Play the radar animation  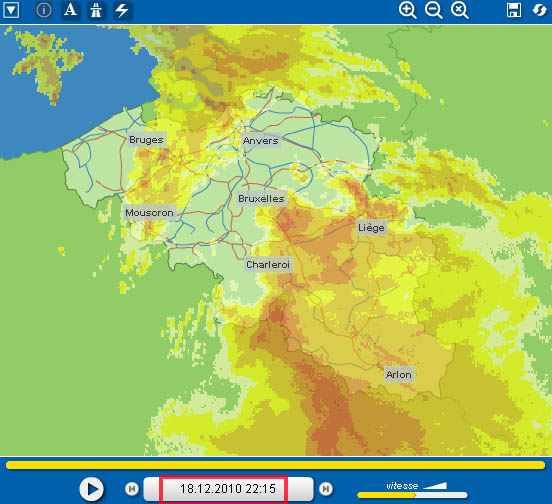click(x=92, y=489)
